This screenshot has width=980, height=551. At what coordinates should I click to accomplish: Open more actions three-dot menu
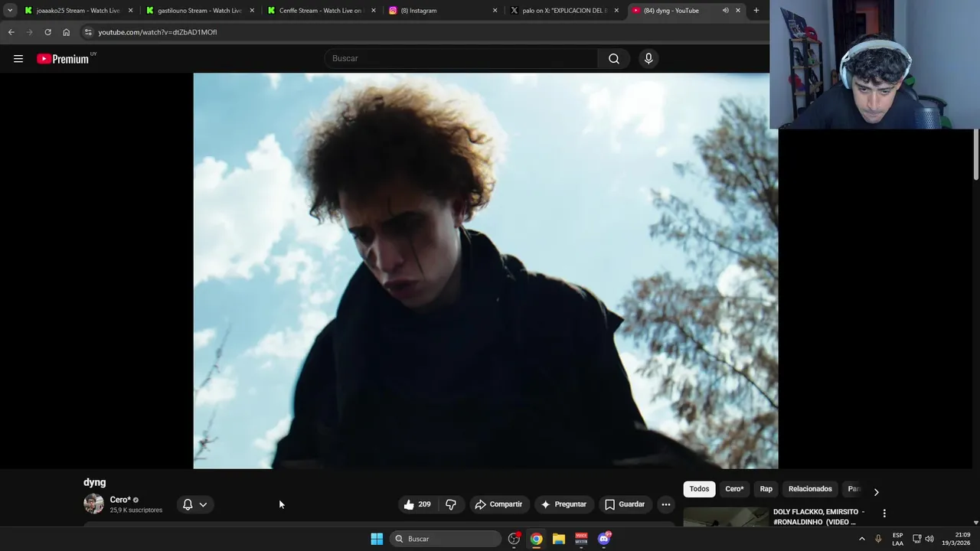(666, 504)
